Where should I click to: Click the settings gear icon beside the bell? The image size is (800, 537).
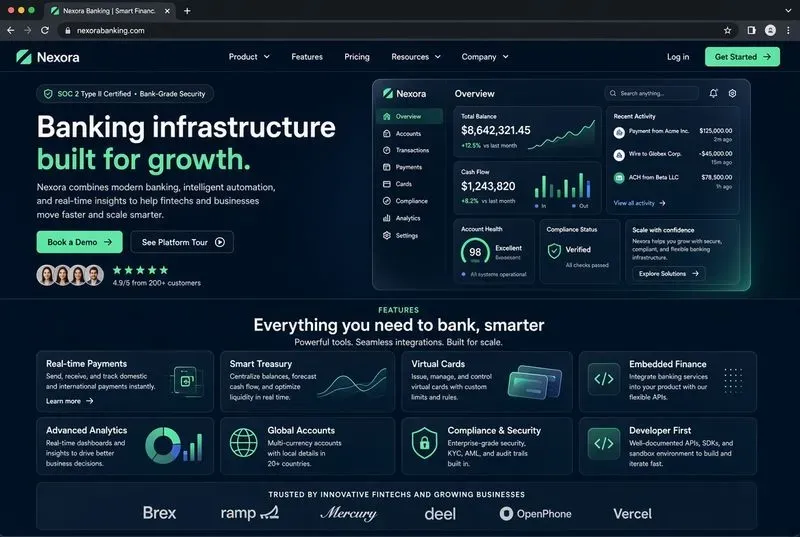pyautogui.click(x=732, y=93)
